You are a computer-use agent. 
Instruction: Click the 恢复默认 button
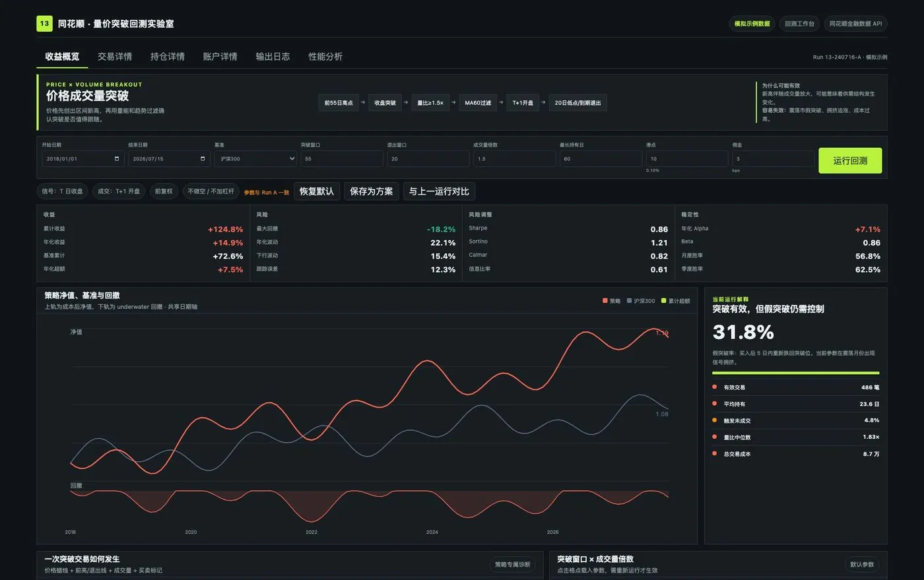[317, 191]
